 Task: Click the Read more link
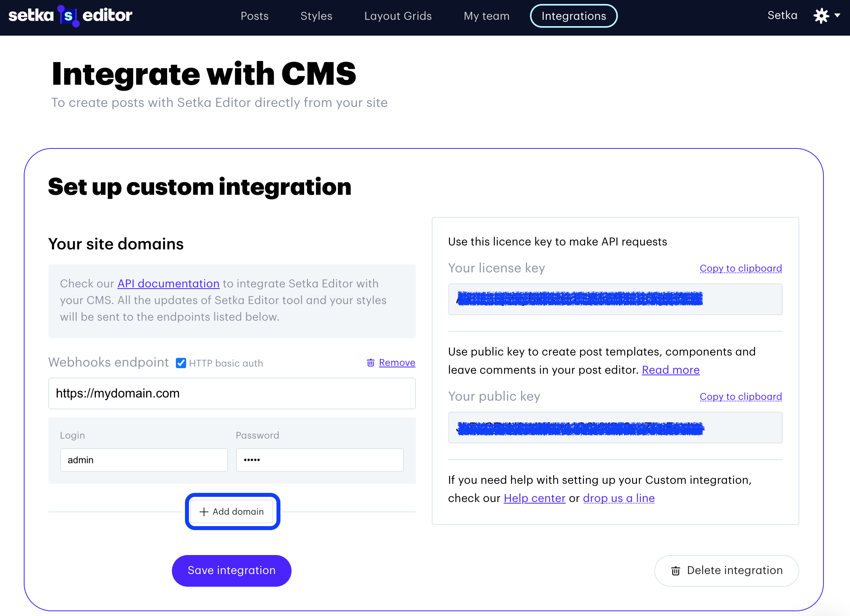[x=671, y=370]
